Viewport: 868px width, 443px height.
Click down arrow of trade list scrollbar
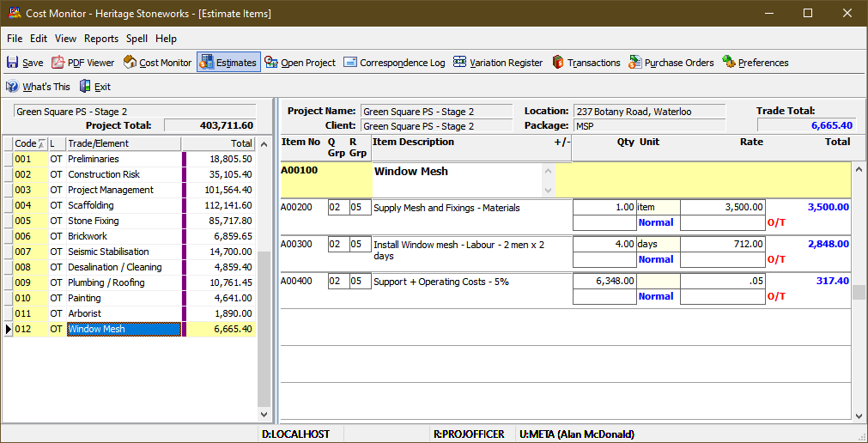pos(264,414)
